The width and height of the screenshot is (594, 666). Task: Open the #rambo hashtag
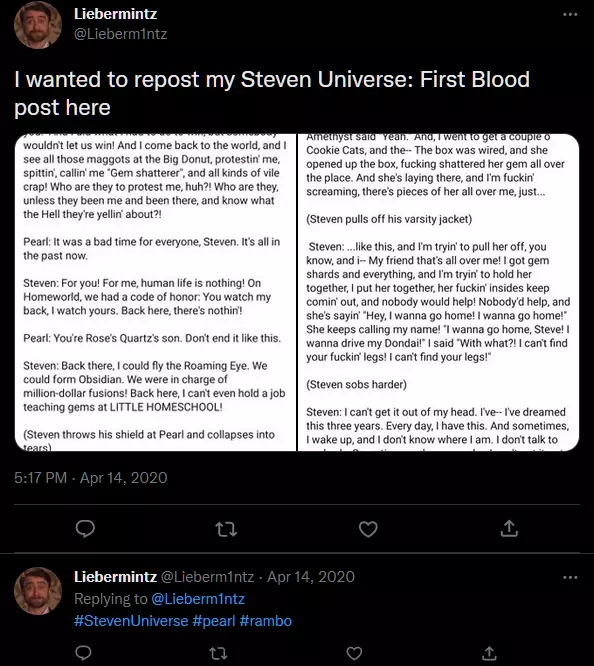click(266, 621)
